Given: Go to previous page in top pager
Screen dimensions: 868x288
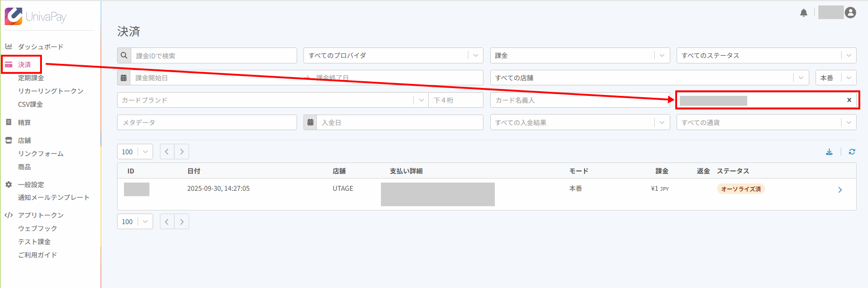Looking at the screenshot, I should pos(167,152).
